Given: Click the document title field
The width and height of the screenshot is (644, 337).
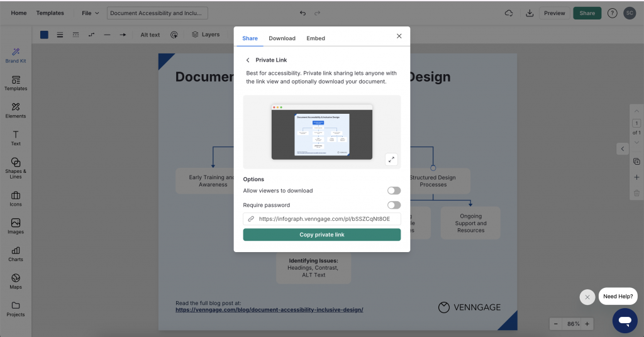Looking at the screenshot, I should point(157,13).
